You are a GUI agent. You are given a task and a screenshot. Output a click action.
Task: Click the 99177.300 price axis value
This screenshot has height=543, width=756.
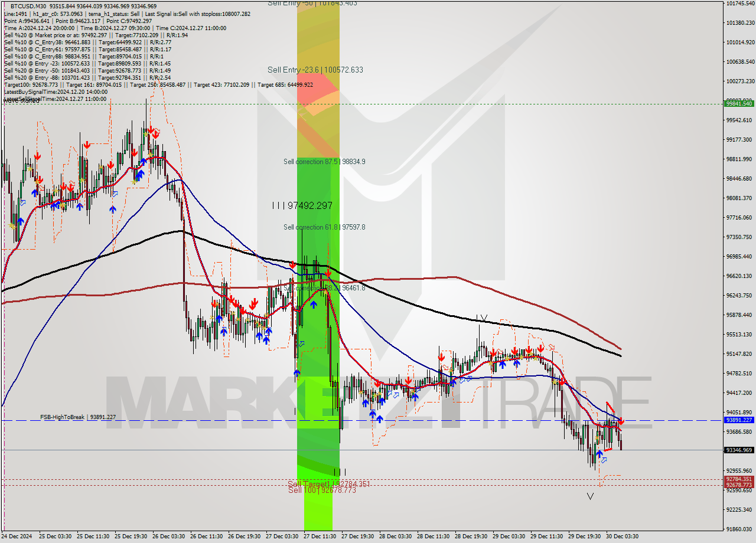coord(739,140)
